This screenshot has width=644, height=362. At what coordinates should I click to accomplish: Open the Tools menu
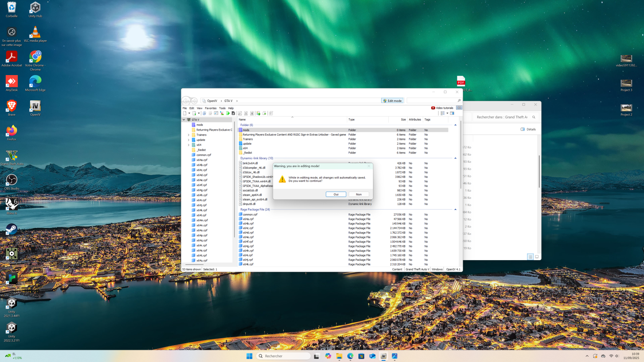(222, 108)
